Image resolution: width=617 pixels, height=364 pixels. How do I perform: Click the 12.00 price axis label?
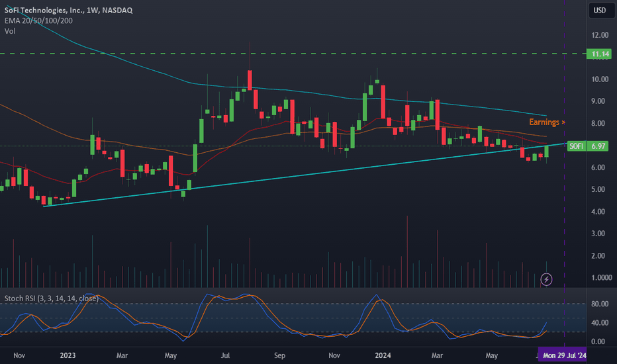[x=600, y=35]
